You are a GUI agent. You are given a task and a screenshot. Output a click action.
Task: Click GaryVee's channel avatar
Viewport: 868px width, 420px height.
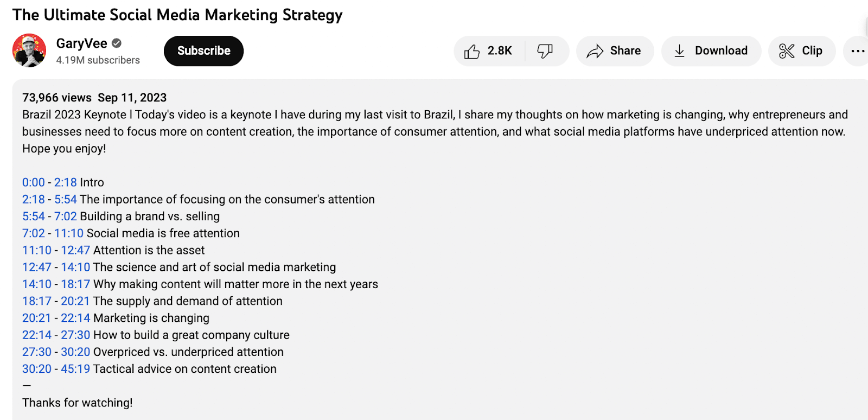(29, 50)
